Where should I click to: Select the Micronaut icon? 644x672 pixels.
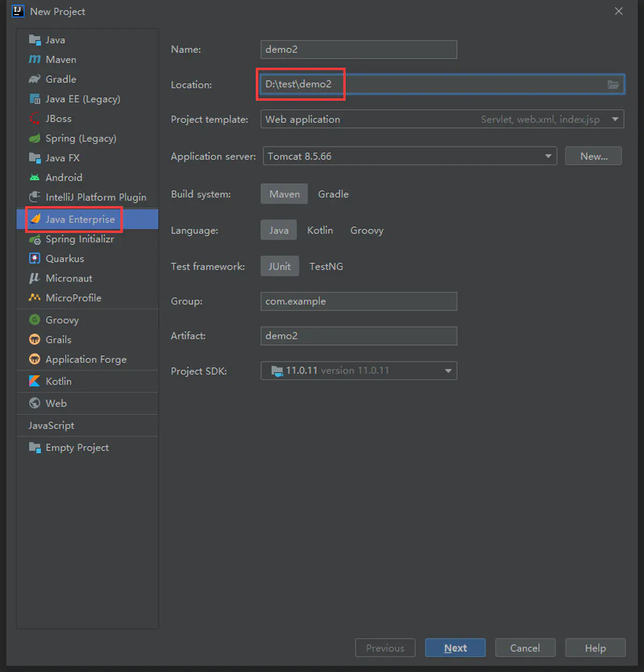(35, 278)
